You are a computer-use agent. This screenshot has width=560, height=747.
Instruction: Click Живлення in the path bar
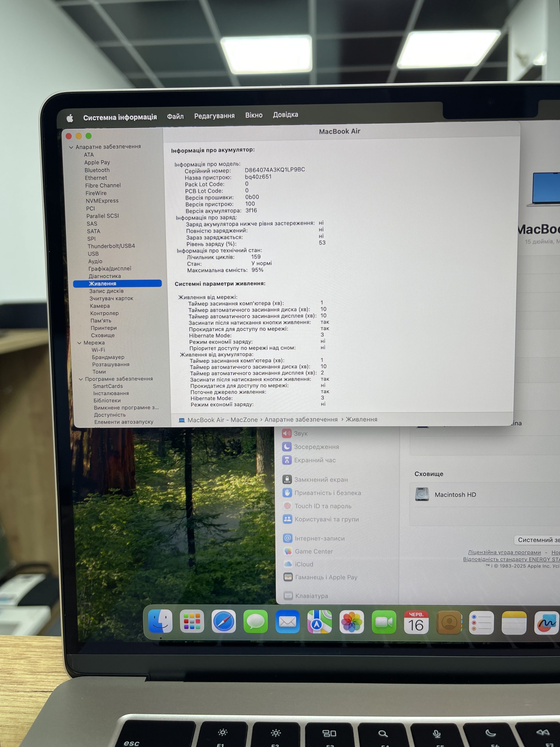tap(361, 419)
